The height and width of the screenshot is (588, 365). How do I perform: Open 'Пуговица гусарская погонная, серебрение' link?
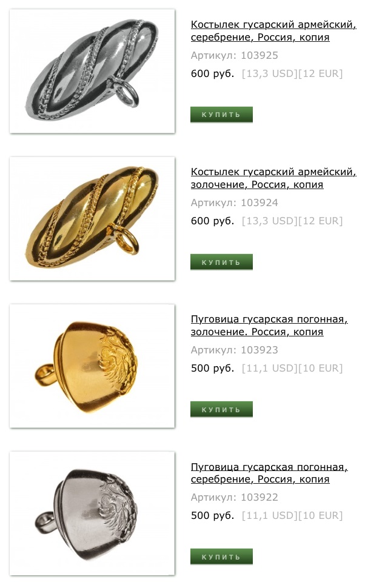(269, 473)
